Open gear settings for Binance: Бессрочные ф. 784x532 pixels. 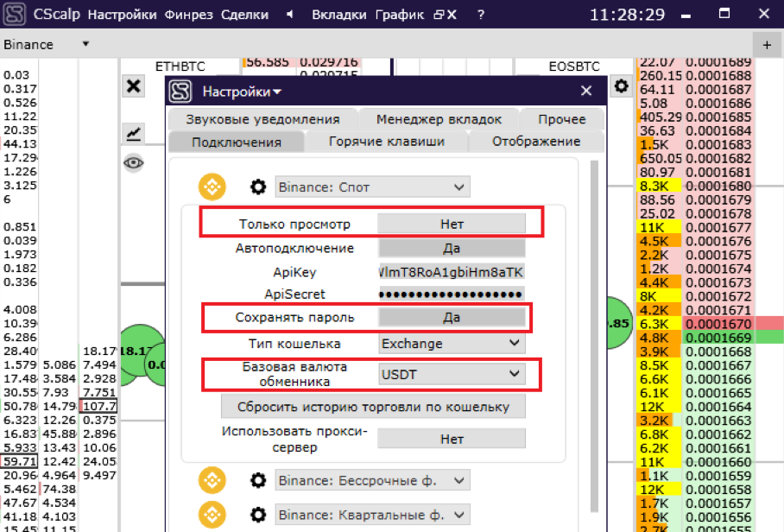258,480
